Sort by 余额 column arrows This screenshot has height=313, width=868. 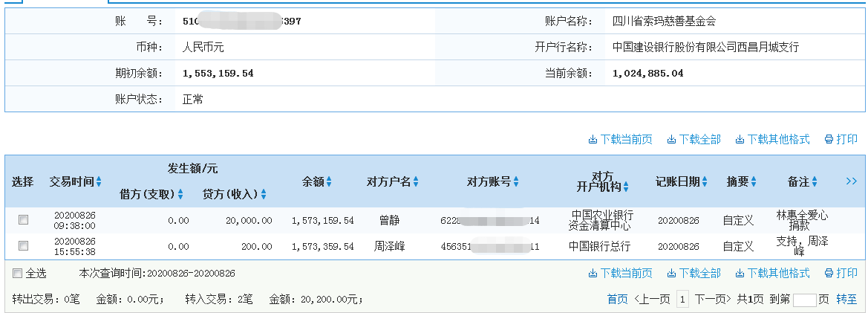point(329,181)
